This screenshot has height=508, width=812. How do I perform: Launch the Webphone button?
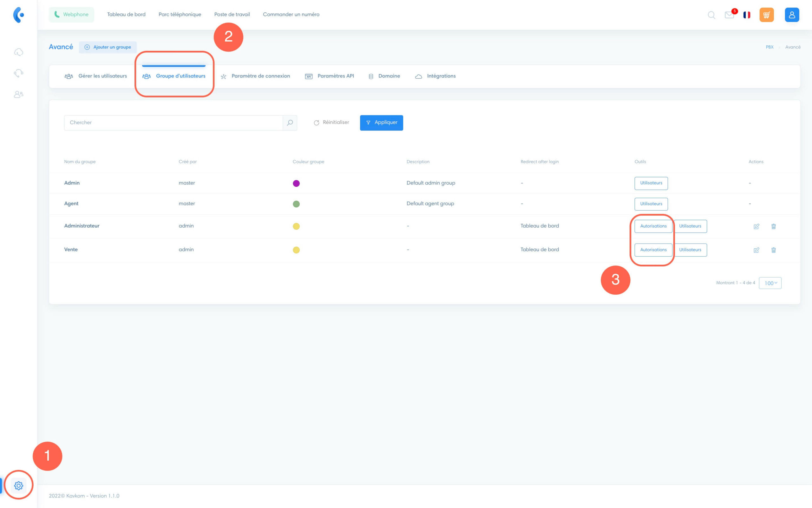click(71, 15)
